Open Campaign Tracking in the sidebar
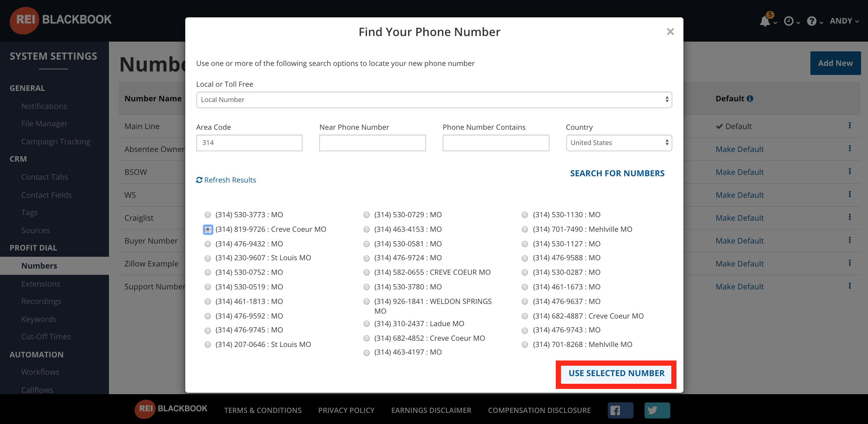This screenshot has width=868, height=424. point(56,142)
